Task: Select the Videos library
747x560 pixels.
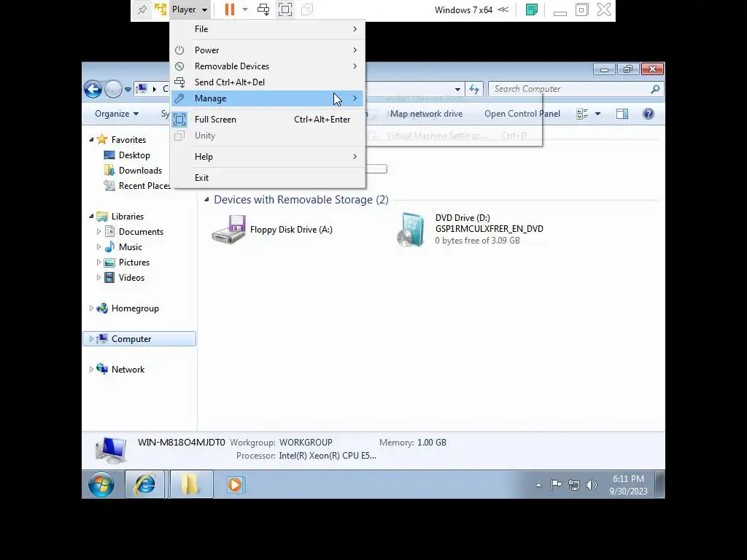Action: (x=131, y=278)
